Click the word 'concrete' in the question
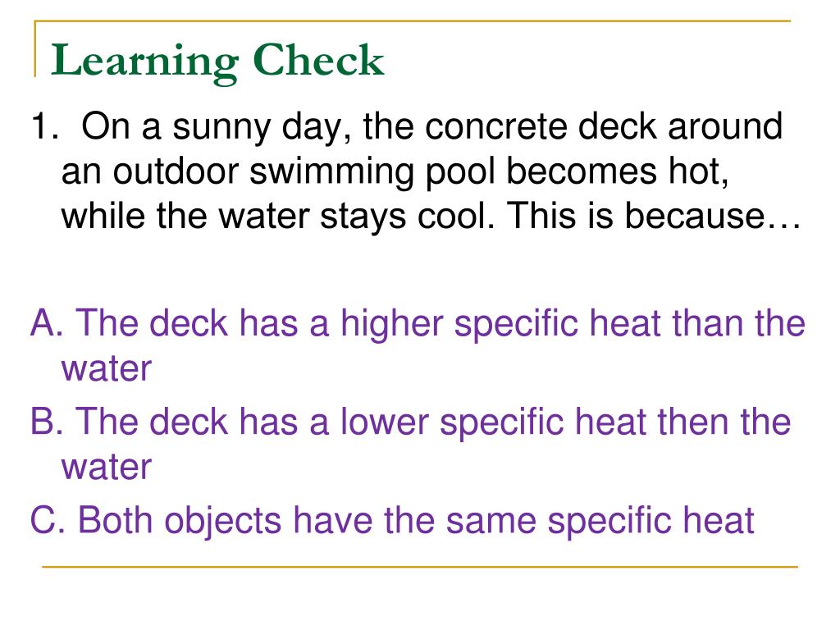Viewport: 840px width, 630px height. click(496, 126)
